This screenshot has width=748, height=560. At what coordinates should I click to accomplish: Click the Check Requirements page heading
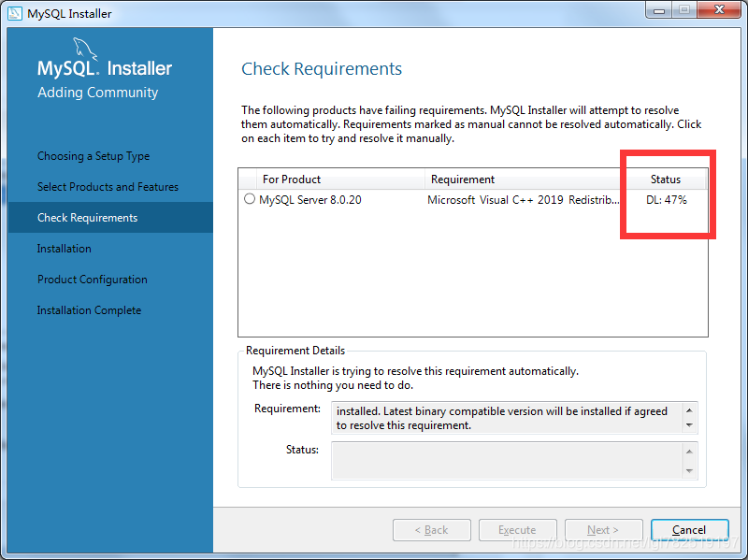tap(322, 68)
